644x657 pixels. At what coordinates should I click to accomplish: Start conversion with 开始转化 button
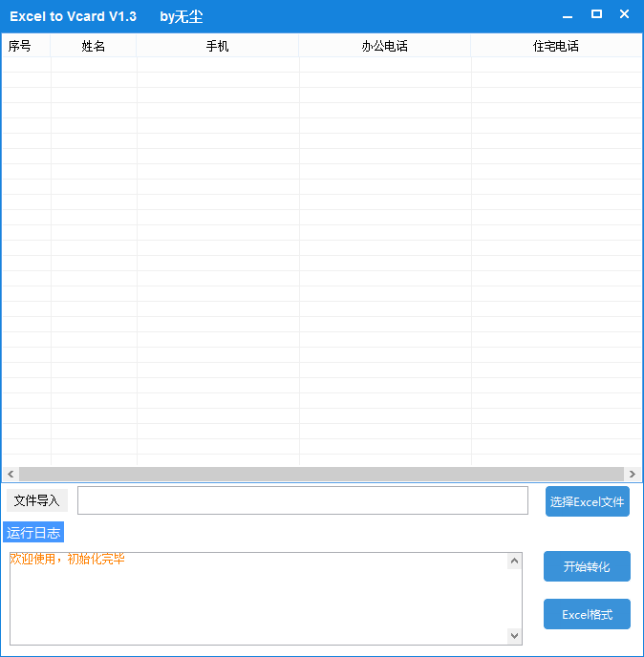587,566
